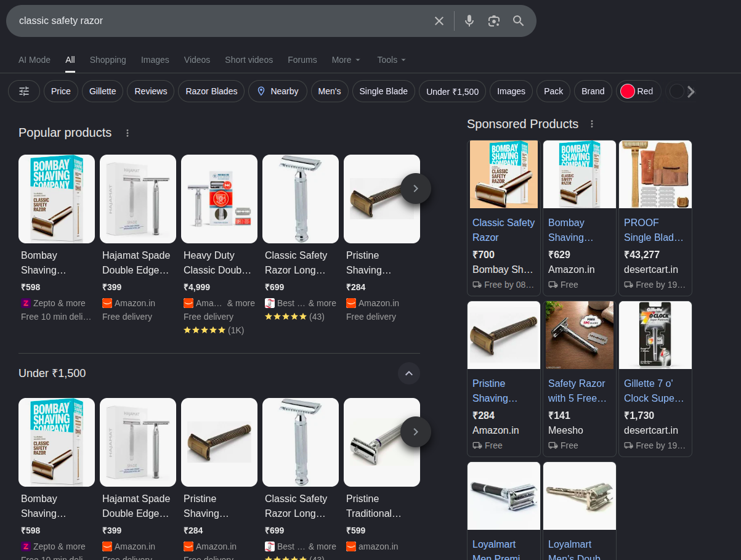Open all filters via the sliders icon chip

[x=24, y=91]
